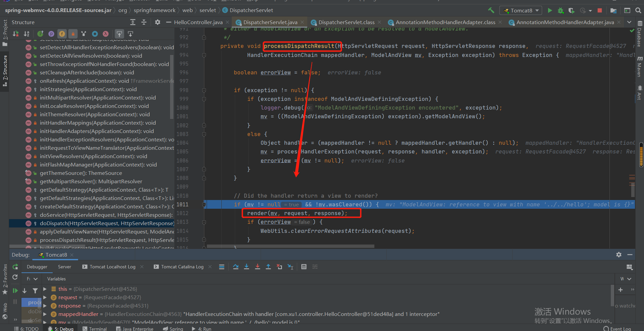Click the Build project hammer icon
The image size is (644, 331).
[491, 10]
